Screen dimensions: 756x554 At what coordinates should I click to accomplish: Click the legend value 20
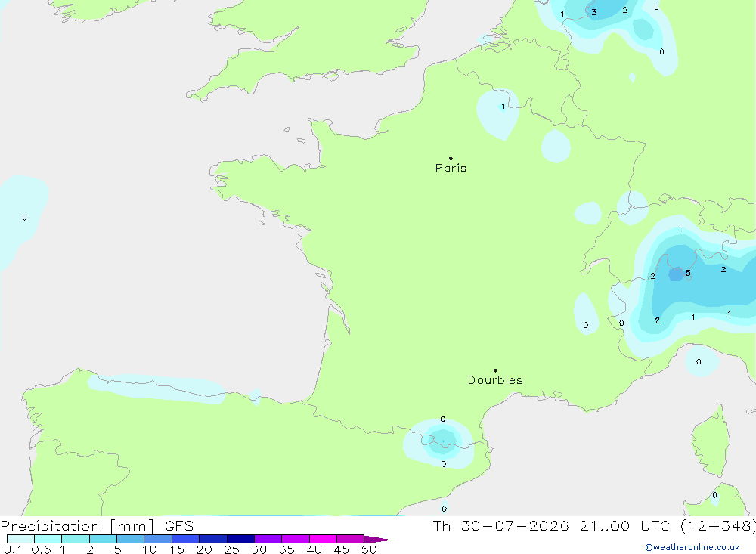(204, 549)
